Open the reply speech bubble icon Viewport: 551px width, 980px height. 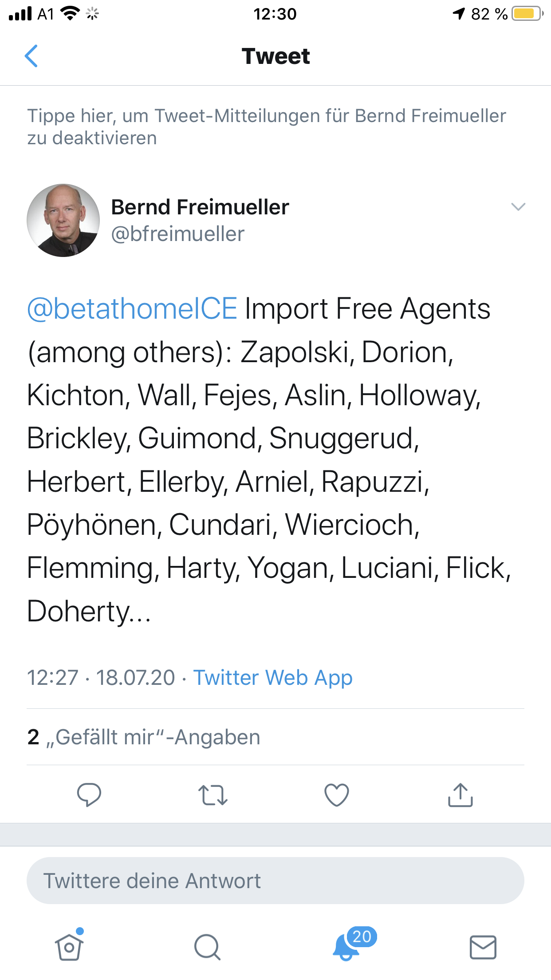pos(89,794)
